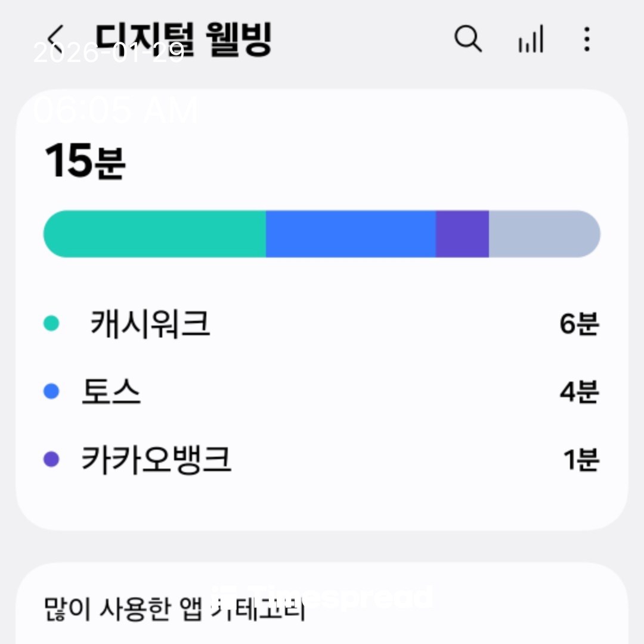Tap the 4분 usage time value

click(x=578, y=391)
